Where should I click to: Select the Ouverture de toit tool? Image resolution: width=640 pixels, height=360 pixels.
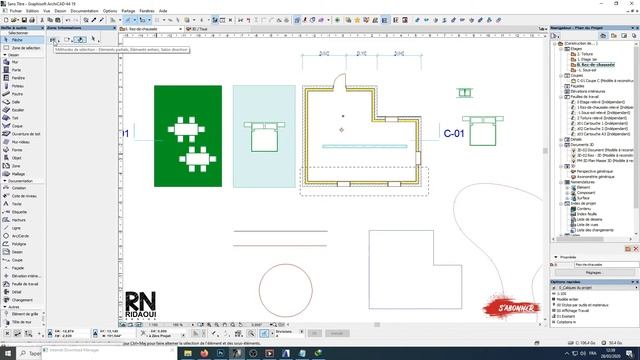22,134
